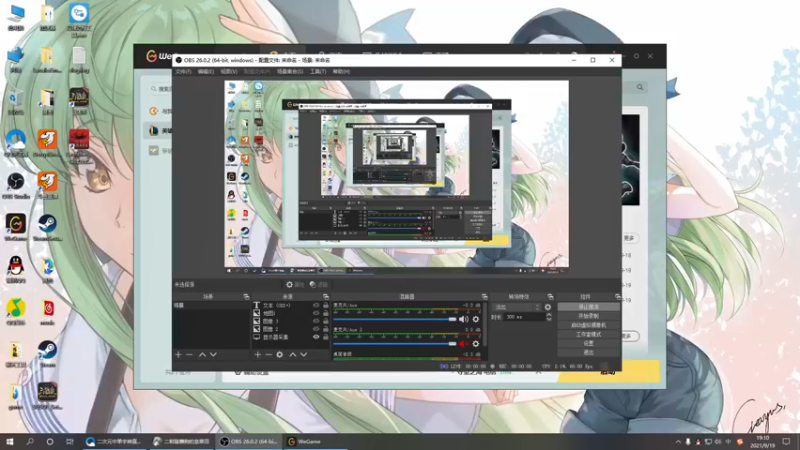Open the WeGame desktop shortcut
Image resolution: width=800 pixels, height=450 pixels.
[x=16, y=228]
